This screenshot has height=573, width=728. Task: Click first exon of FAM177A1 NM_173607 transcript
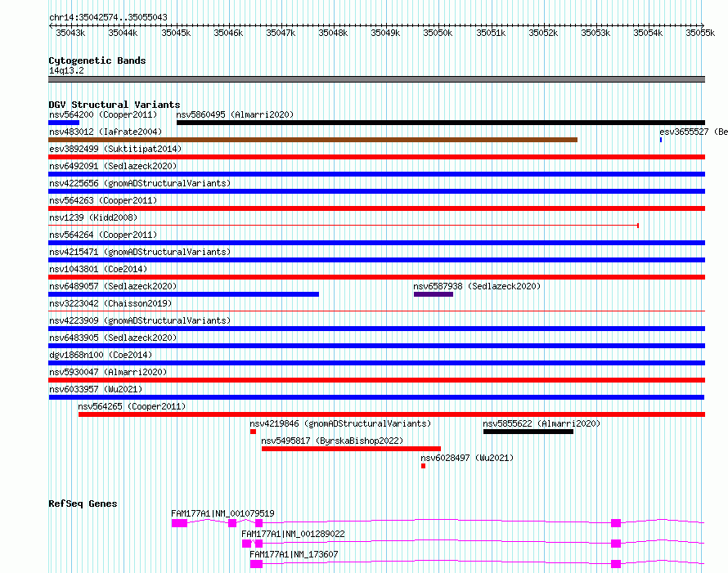click(x=256, y=564)
